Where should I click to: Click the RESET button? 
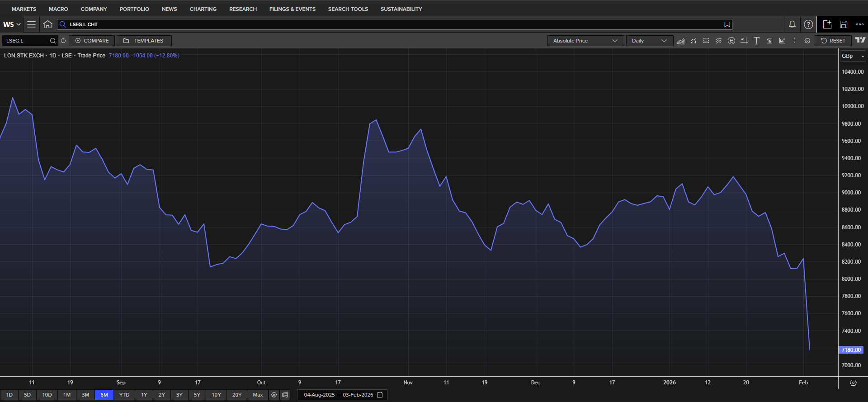coord(833,41)
